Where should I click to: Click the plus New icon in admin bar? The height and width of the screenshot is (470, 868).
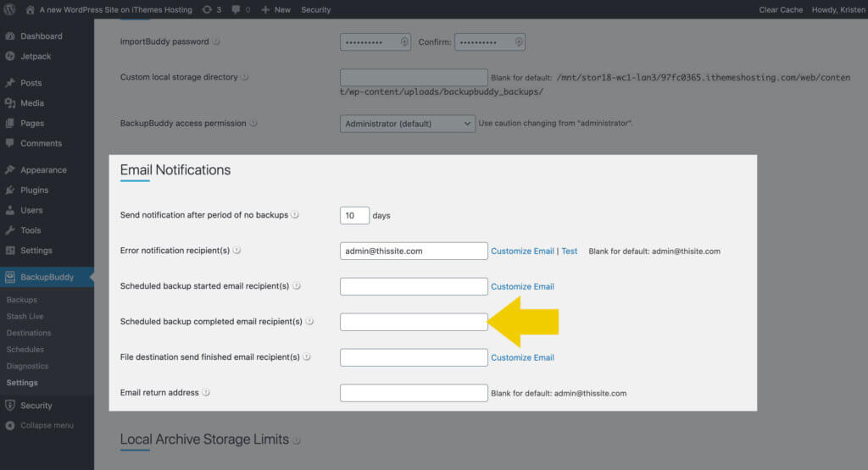(265, 9)
